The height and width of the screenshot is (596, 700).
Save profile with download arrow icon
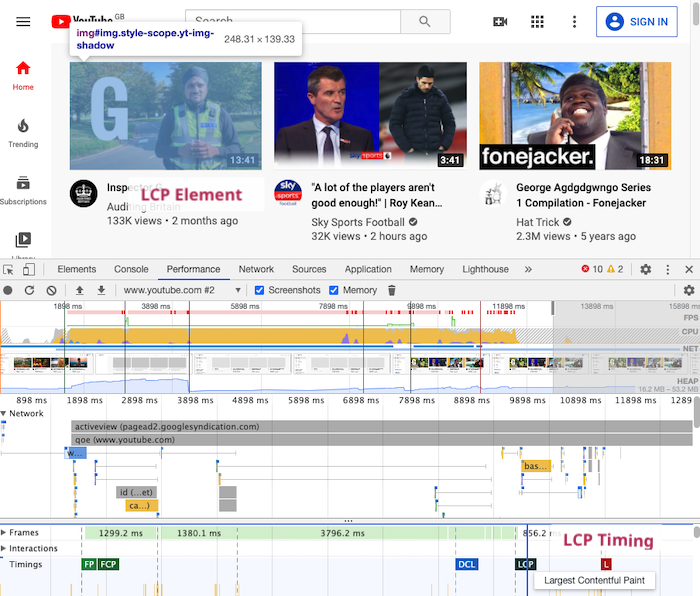101,290
